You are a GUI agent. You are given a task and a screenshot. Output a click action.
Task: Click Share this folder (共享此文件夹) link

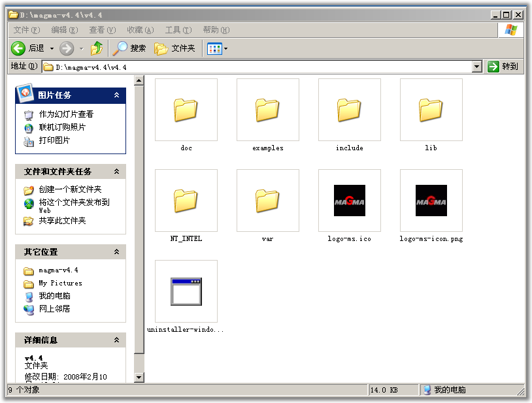click(x=62, y=221)
